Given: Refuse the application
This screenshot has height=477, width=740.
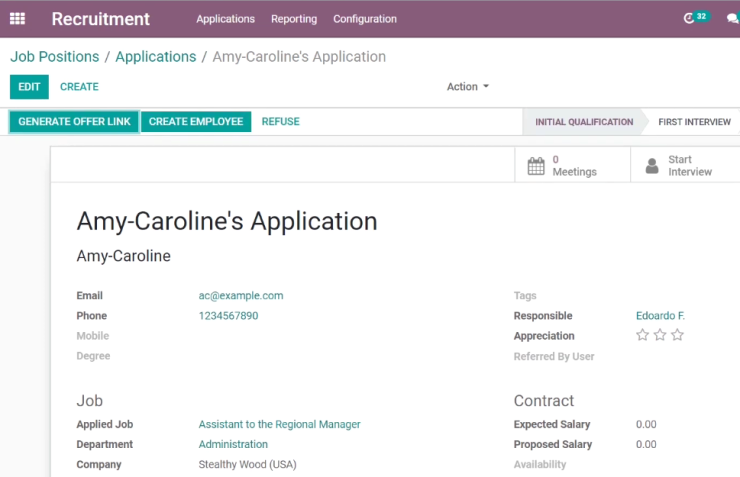Looking at the screenshot, I should tap(280, 122).
